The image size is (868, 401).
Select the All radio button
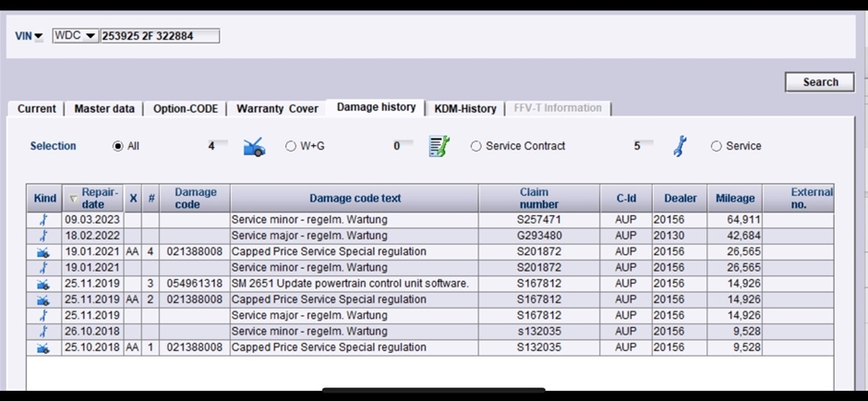117,146
